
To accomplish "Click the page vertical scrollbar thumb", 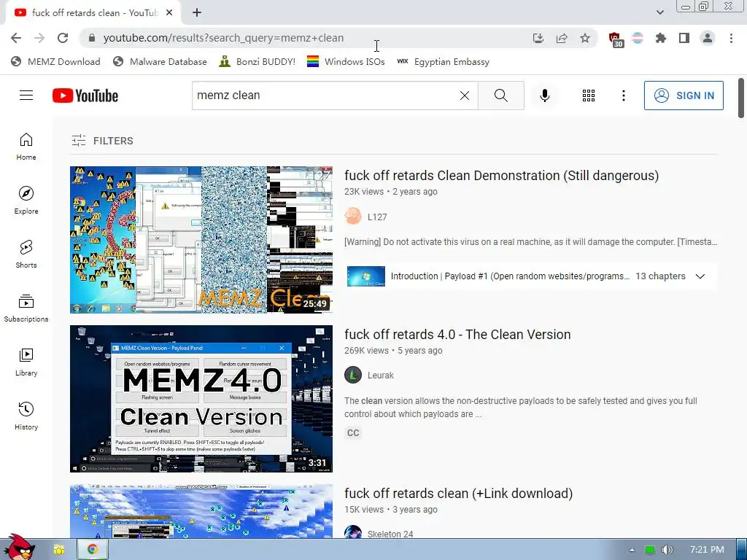I will point(741,98).
